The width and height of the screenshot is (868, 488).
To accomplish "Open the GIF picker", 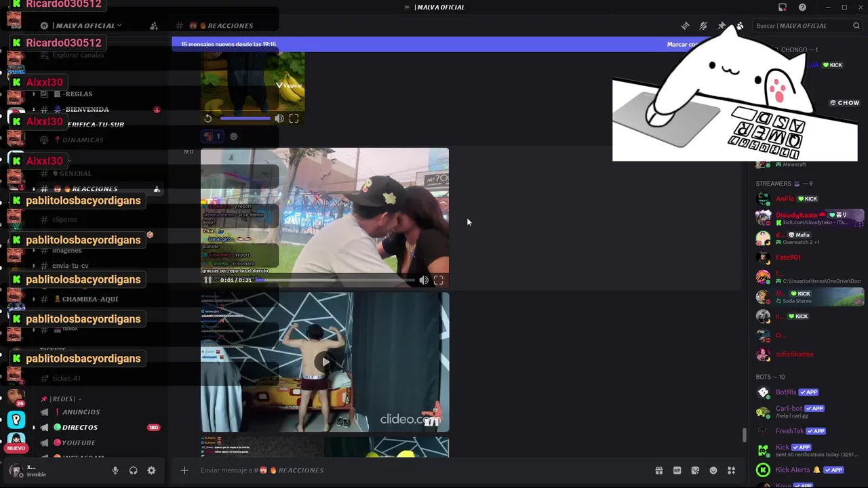I will coord(677,470).
